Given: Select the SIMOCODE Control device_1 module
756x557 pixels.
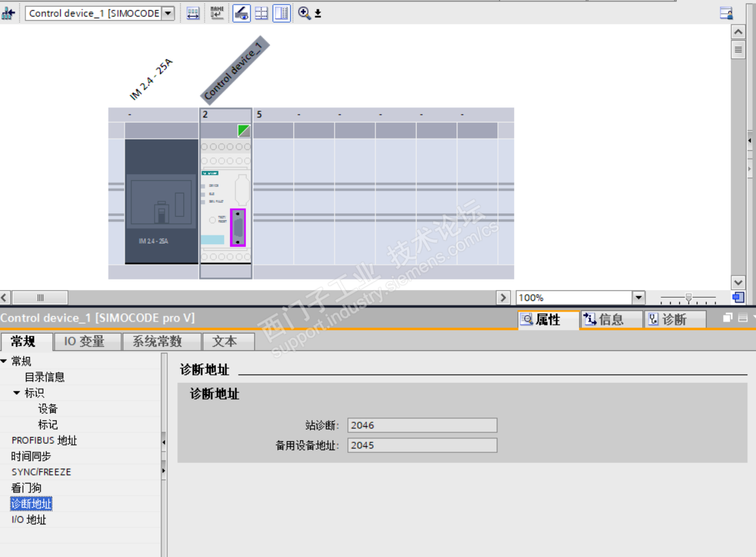Looking at the screenshot, I should pyautogui.click(x=225, y=201).
